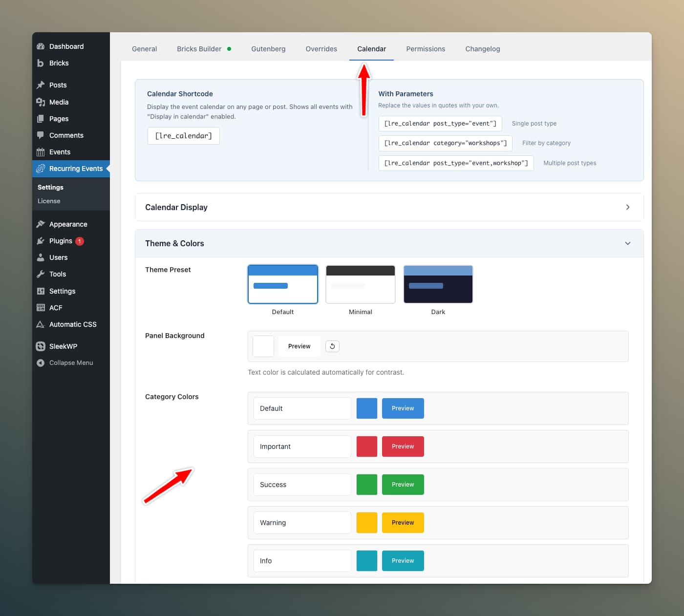
Task: Click the red Important Preview button
Action: click(x=403, y=446)
